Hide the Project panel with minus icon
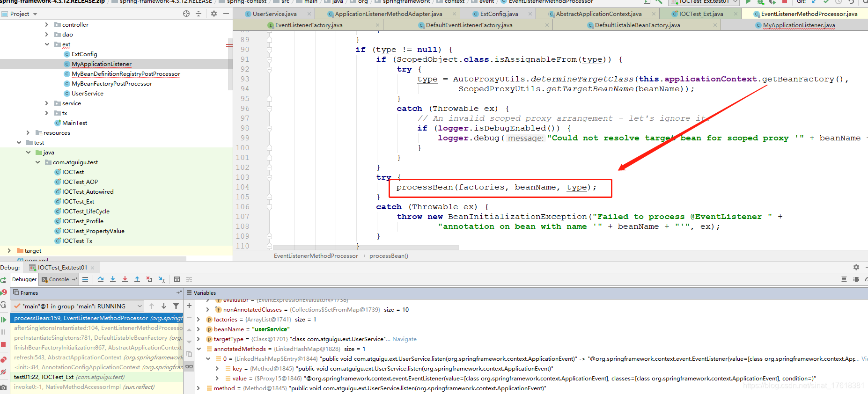Viewport: 868px width, 394px height. coord(226,14)
